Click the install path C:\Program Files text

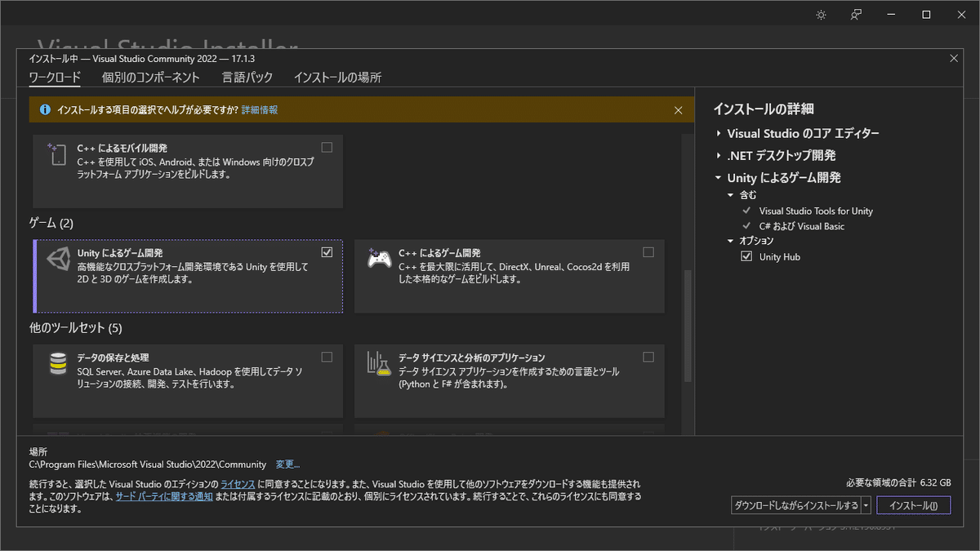pos(148,464)
